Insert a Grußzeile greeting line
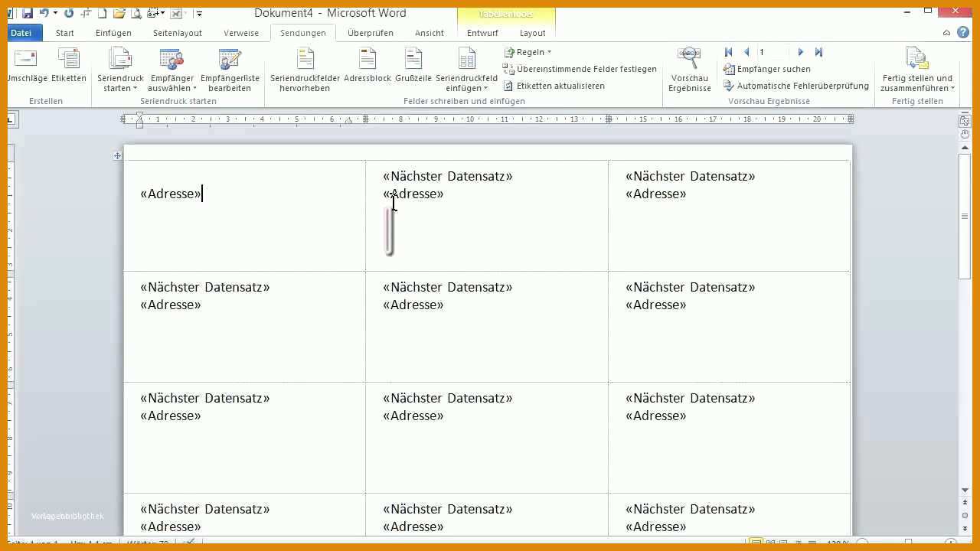 pyautogui.click(x=413, y=66)
